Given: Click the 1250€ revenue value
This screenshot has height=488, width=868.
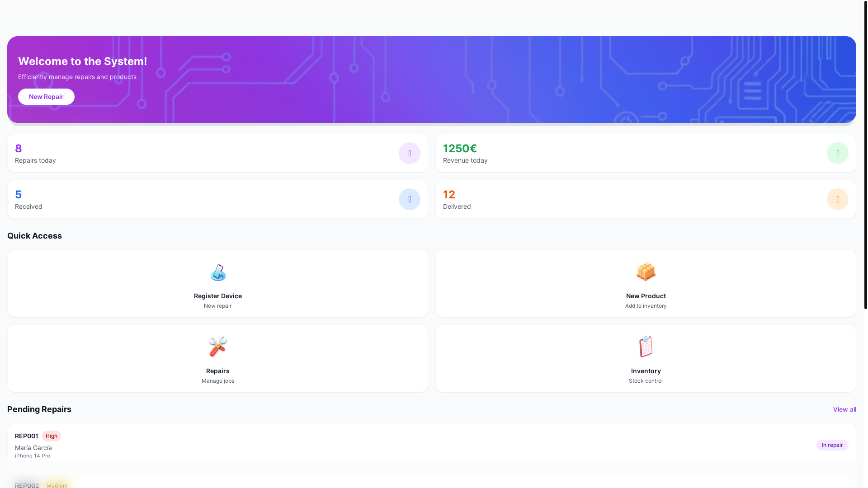Looking at the screenshot, I should pos(460,148).
